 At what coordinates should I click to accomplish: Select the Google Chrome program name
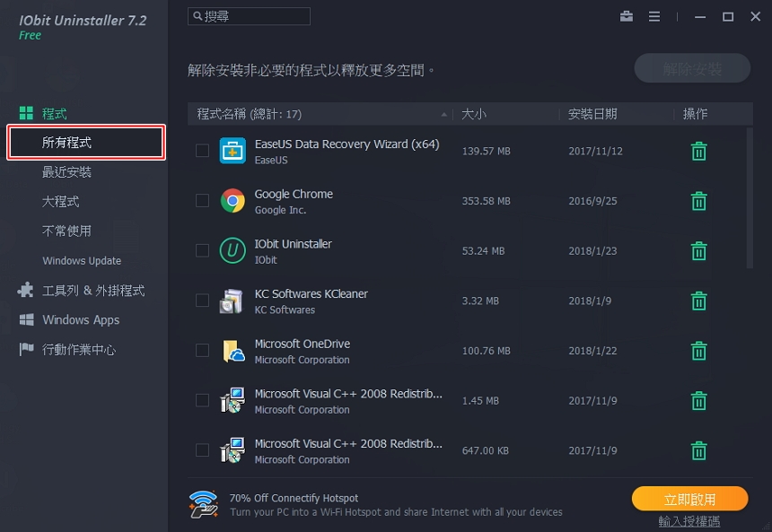coord(294,194)
